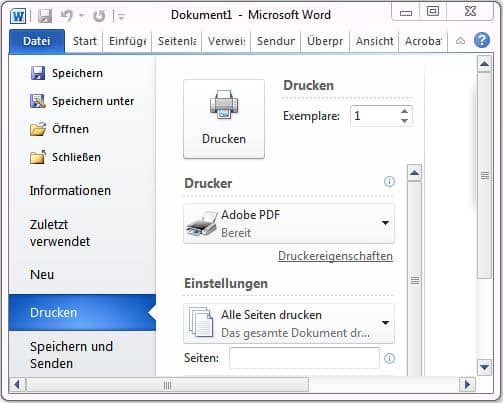503x403 pixels.
Task: Switch to the Ansicht ribbon tab
Action: 374,41
